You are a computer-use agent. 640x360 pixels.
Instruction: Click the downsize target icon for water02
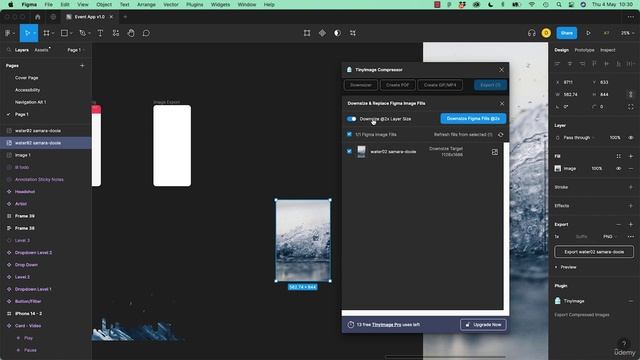[x=494, y=152]
